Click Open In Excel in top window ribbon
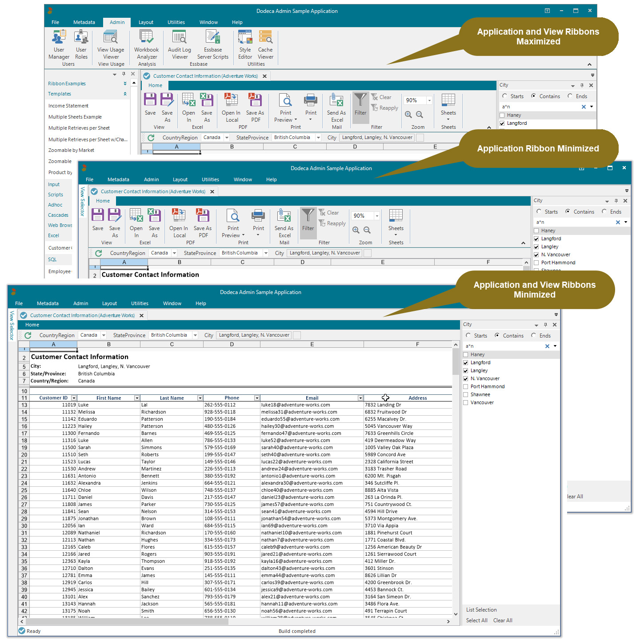Image resolution: width=644 pixels, height=644 pixels. [x=188, y=107]
